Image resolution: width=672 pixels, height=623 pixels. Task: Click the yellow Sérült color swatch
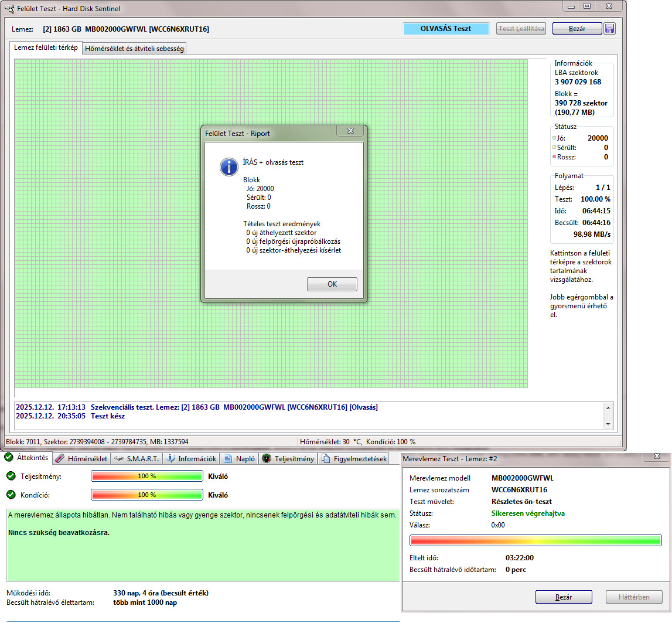(554, 148)
